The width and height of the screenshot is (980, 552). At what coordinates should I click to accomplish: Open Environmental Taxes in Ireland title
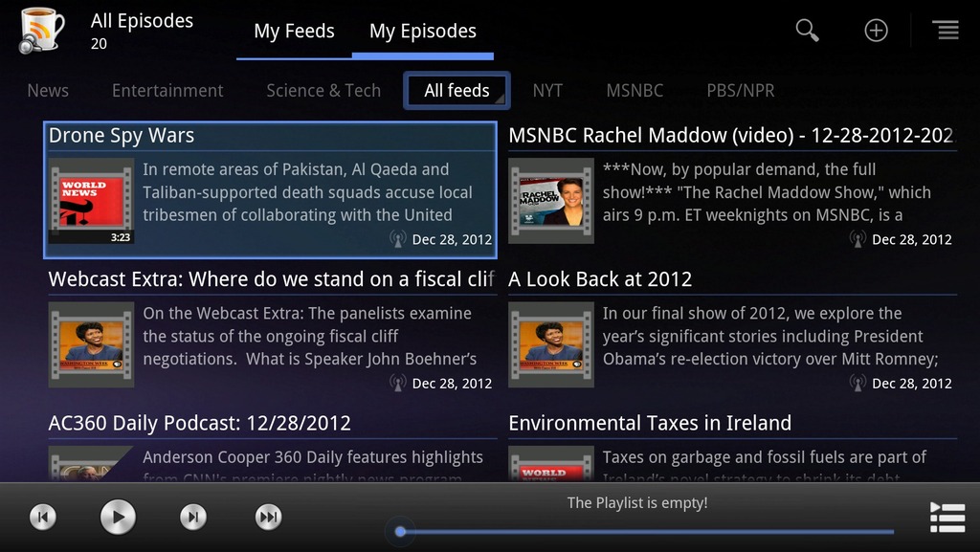pyautogui.click(x=650, y=423)
